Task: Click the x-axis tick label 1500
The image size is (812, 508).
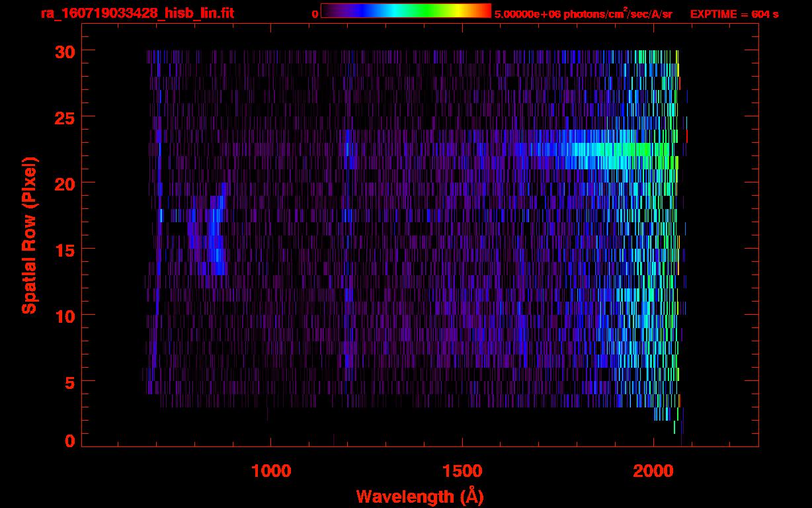Action: pos(462,471)
